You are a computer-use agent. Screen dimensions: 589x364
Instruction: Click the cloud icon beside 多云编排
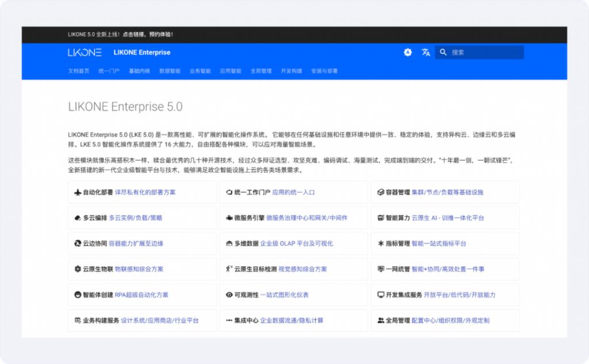point(78,218)
